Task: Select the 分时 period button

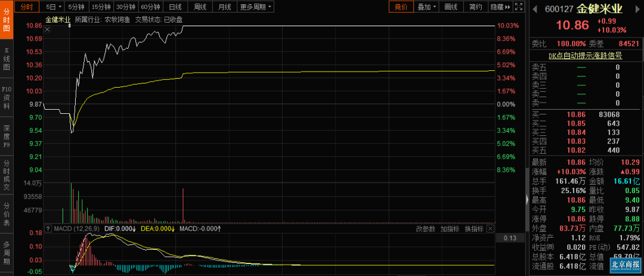Action: point(27,7)
